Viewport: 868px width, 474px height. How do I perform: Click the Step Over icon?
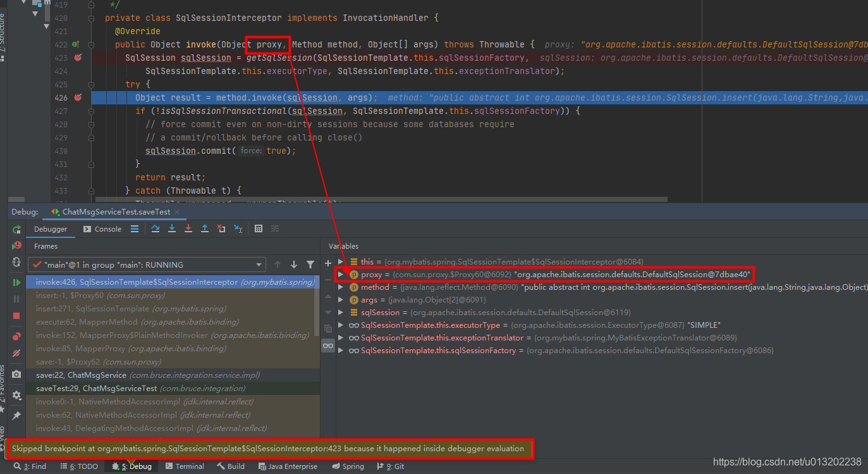155,228
